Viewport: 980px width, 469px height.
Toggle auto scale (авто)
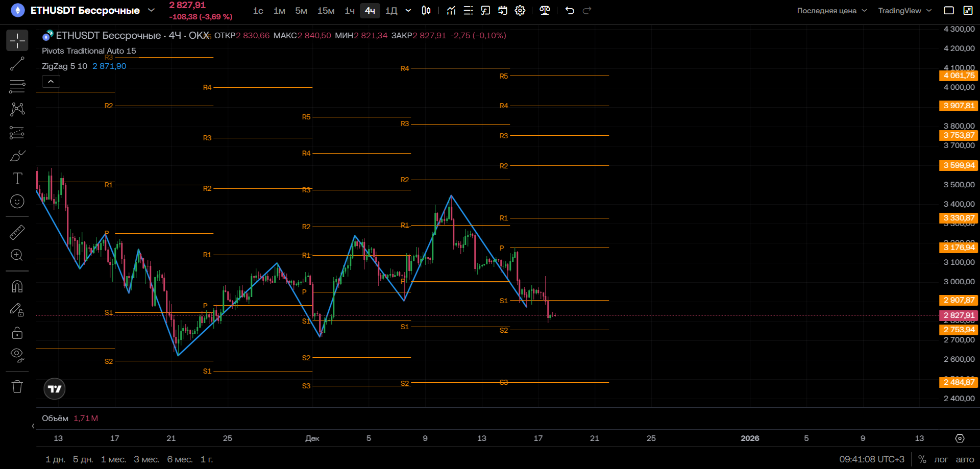(965, 459)
